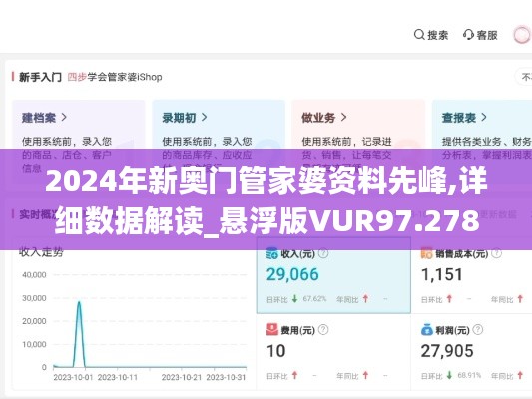
Task: Open customer service headset icon
Action: click(468, 35)
